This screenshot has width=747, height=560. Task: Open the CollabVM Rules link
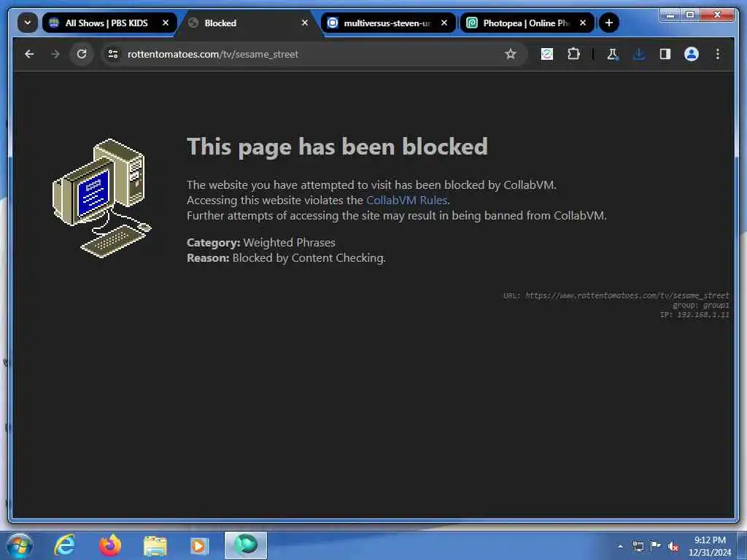click(406, 201)
